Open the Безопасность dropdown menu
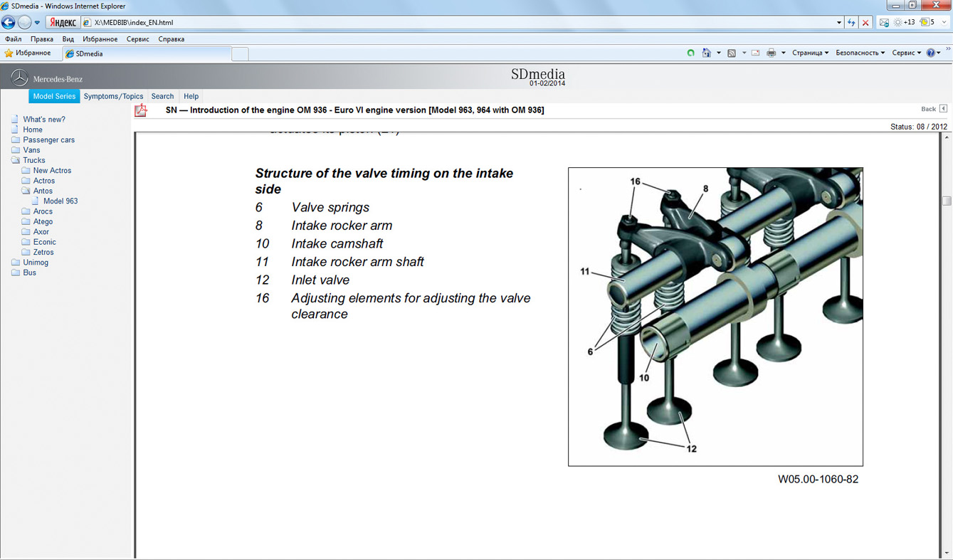This screenshot has width=953, height=560. (x=860, y=53)
